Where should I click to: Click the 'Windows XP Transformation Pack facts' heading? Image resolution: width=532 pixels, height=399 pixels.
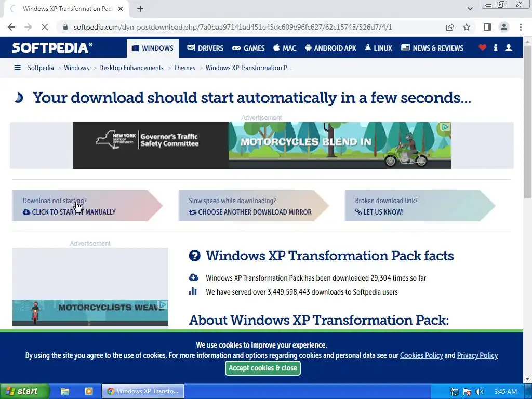(x=330, y=256)
